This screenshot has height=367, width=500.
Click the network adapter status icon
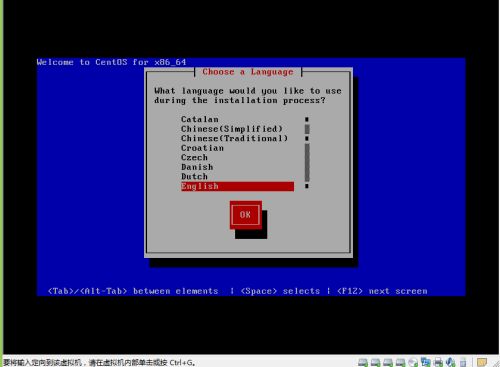point(426,362)
